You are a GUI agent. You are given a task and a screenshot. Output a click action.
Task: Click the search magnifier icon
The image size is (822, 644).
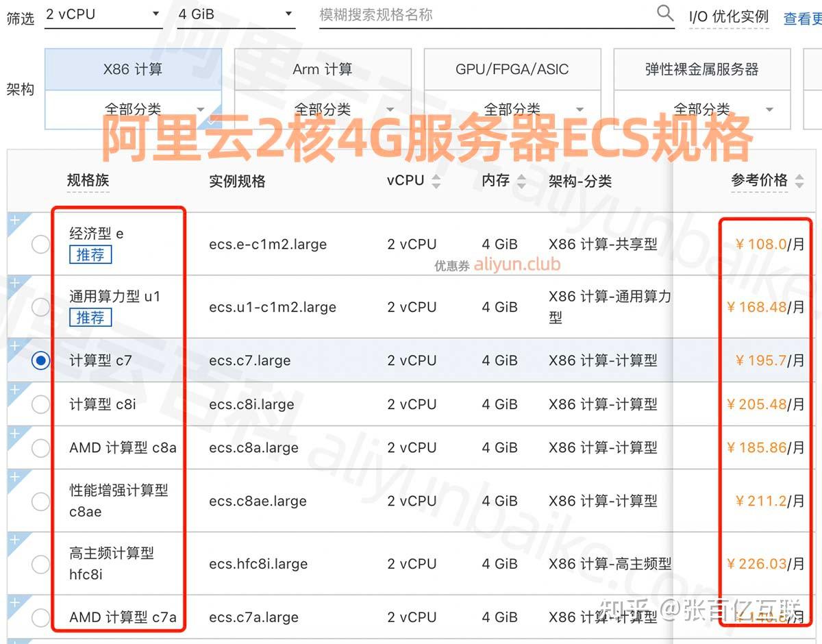tap(664, 12)
